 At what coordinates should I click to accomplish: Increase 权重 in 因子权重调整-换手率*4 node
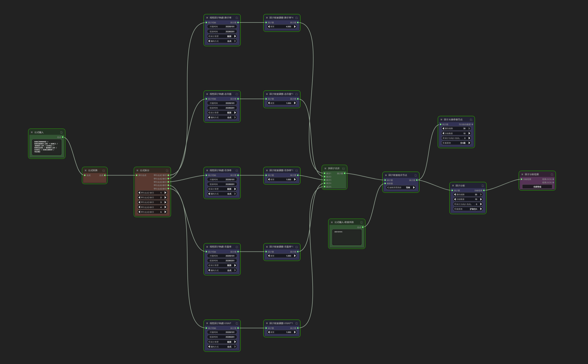point(295,27)
